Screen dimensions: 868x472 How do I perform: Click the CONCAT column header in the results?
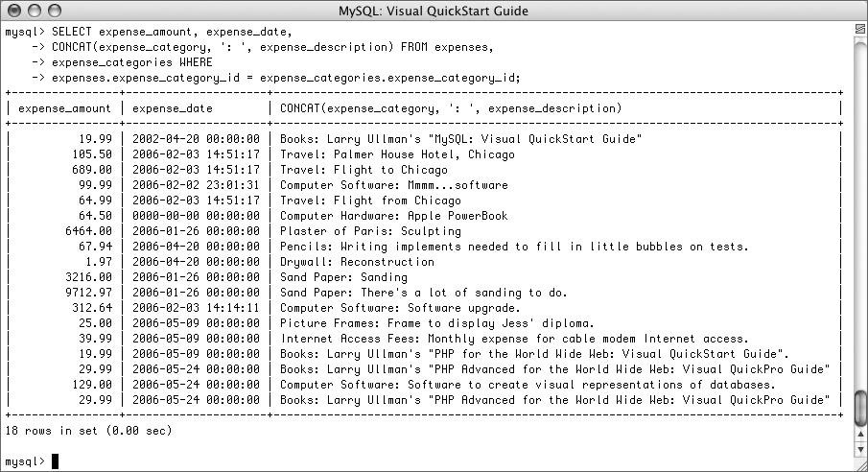[x=451, y=108]
